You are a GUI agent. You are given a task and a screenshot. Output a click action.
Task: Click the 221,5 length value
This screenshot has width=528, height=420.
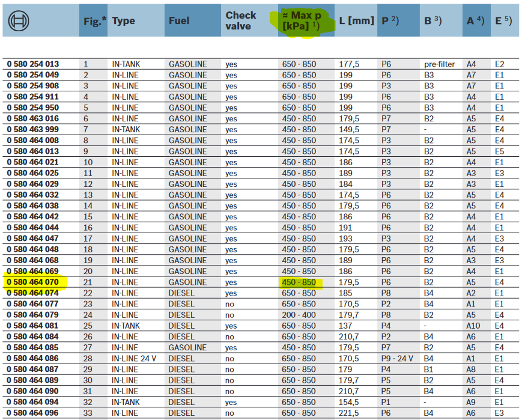(349, 413)
